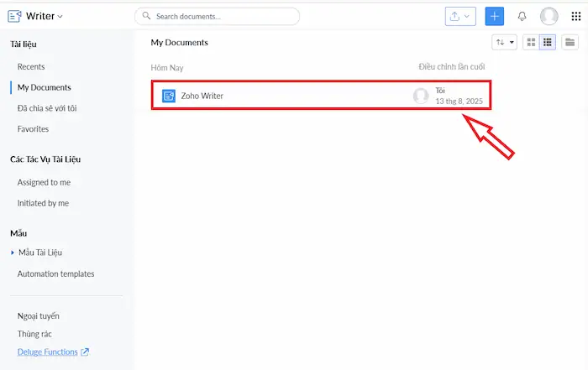Viewport: 588px width, 370px height.
Task: Click the blue plus new document button
Action: pyautogui.click(x=495, y=16)
